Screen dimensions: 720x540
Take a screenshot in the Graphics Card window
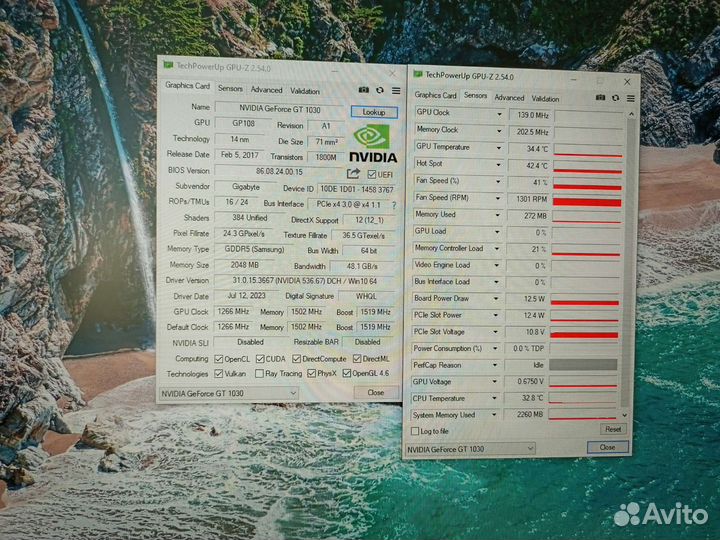[363, 90]
